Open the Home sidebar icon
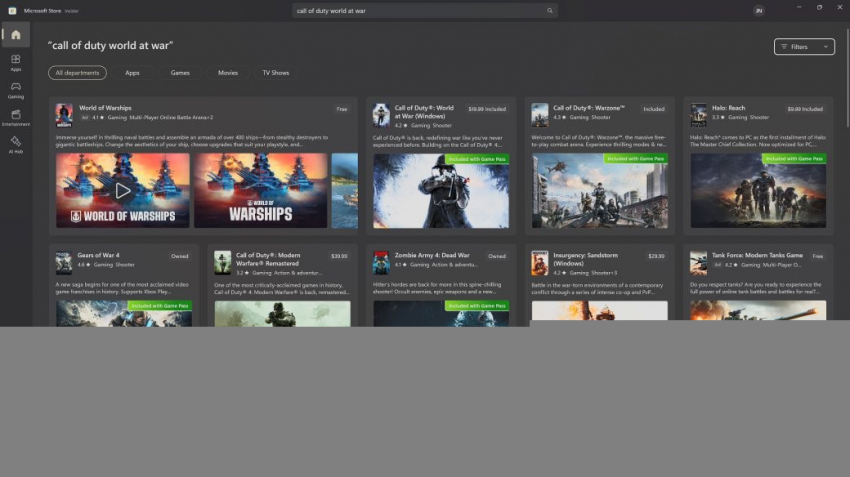 click(16, 35)
